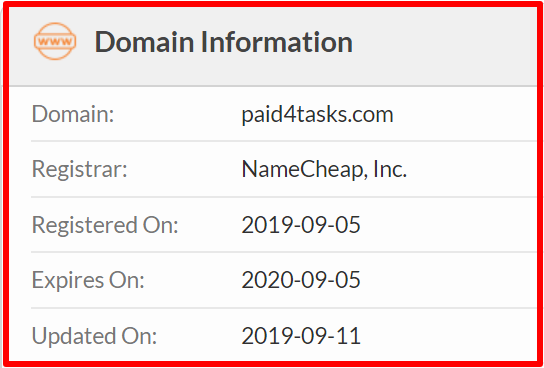Click the Updated On: label
544x368 pixels.
pos(94,336)
